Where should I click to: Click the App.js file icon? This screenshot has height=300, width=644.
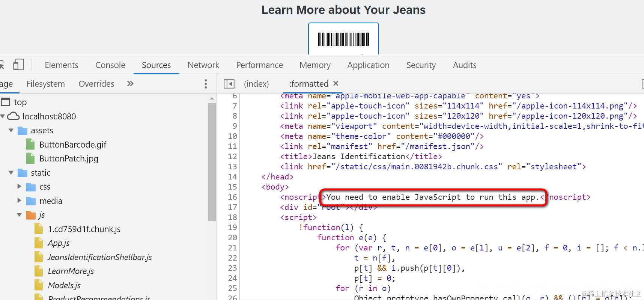39,243
